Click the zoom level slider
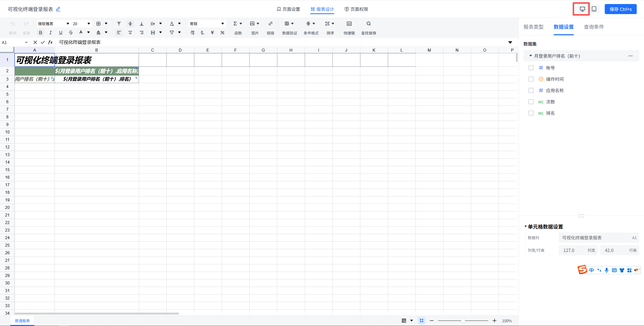 (463, 320)
